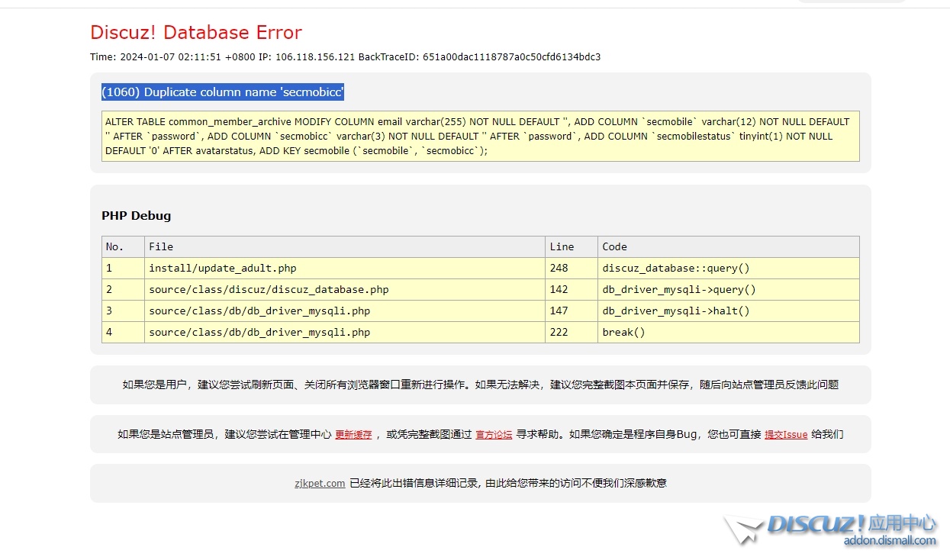This screenshot has height=560, width=950.
Task: Select the discuz_database.php file path cell
Action: click(x=269, y=289)
